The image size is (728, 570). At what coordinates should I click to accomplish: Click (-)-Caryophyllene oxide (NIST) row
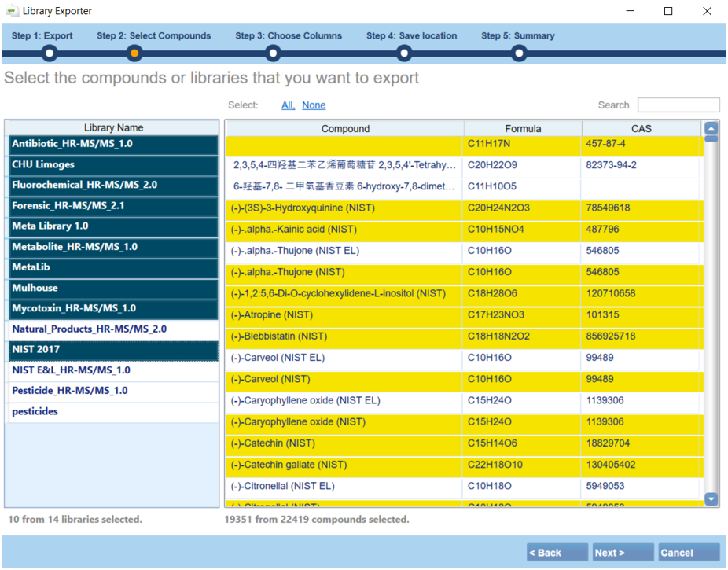465,423
